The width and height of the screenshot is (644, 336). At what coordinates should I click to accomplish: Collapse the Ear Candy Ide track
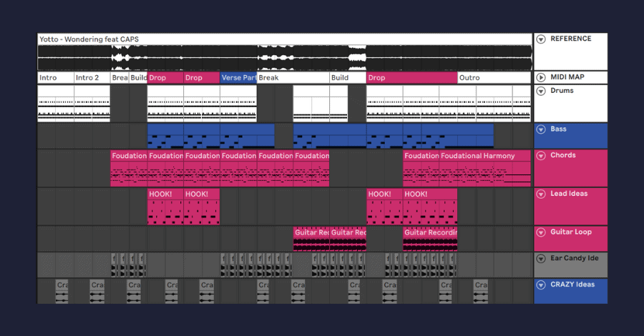541,259
